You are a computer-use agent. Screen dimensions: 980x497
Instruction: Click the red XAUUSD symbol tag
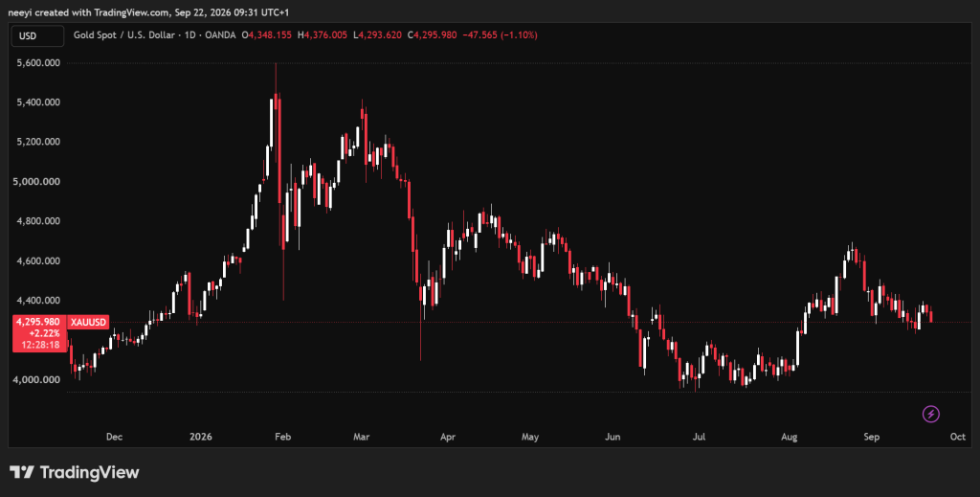coord(88,322)
